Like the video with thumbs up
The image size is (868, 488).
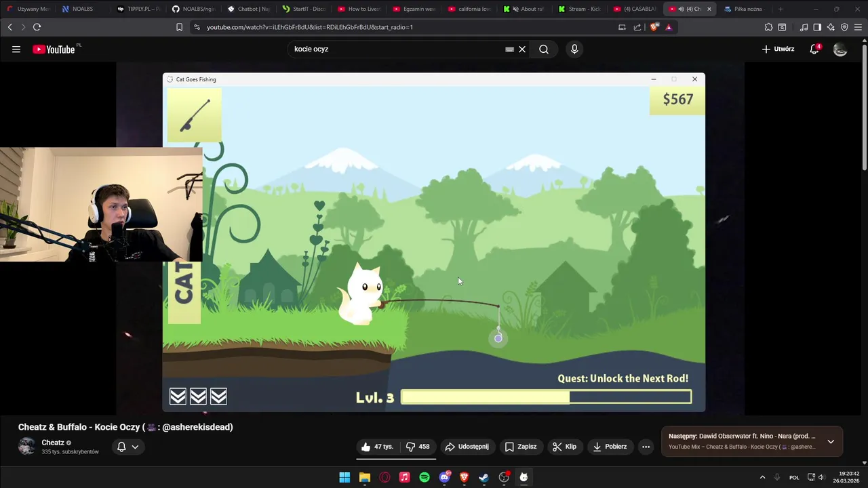377,447
